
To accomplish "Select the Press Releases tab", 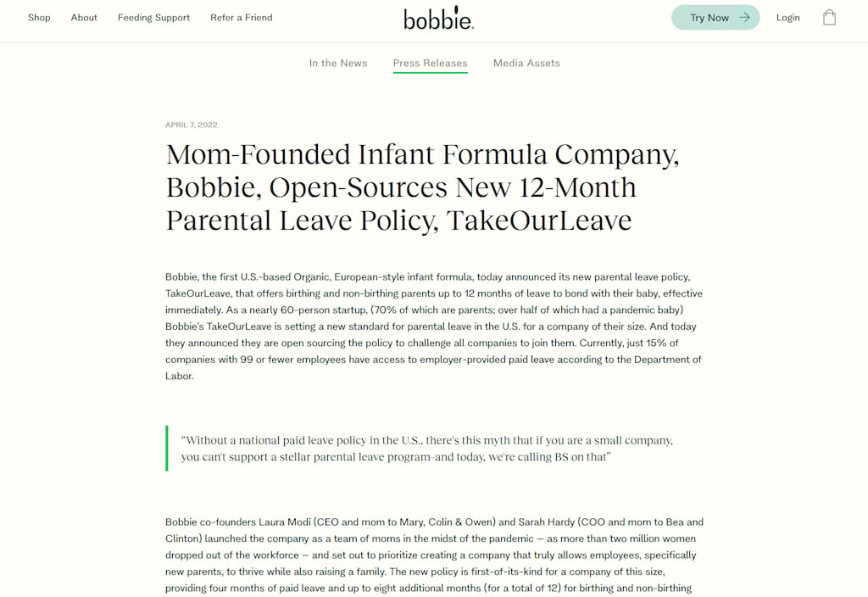I will tap(430, 63).
